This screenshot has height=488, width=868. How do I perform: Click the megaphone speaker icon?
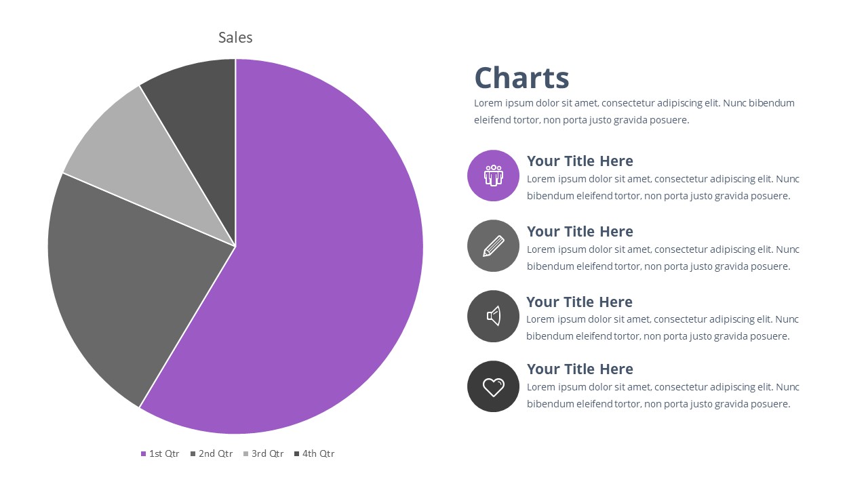point(493,316)
